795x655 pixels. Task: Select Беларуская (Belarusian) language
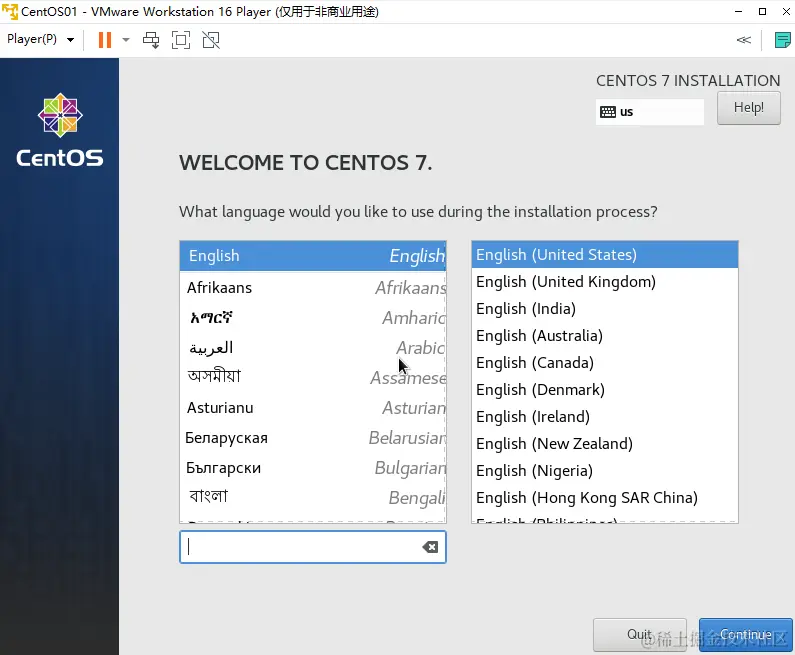pos(313,438)
